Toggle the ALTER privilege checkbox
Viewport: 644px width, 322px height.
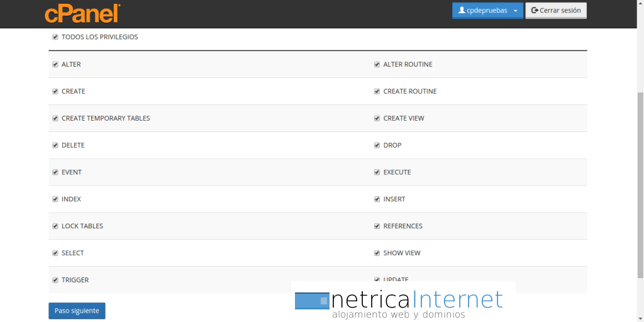55,65
